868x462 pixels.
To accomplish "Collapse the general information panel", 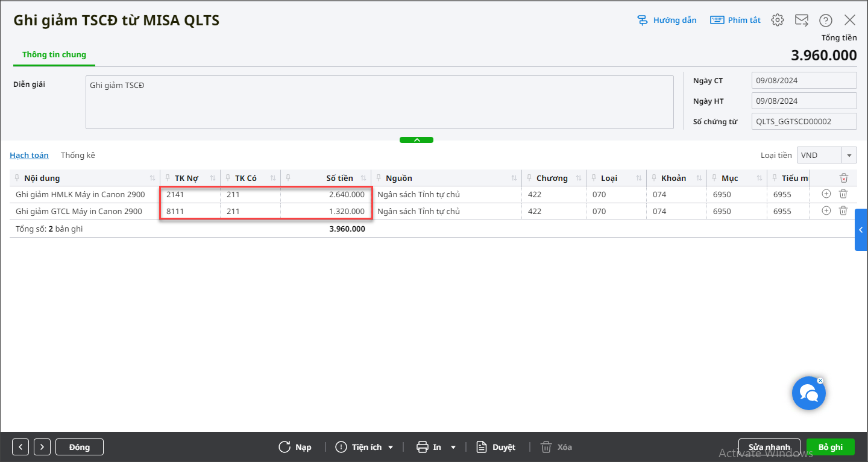I will click(417, 140).
